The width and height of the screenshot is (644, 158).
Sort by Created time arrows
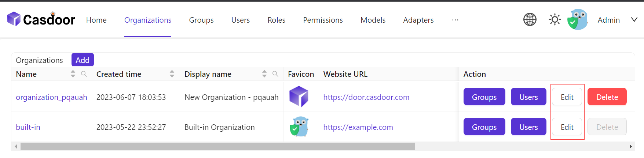click(x=172, y=74)
